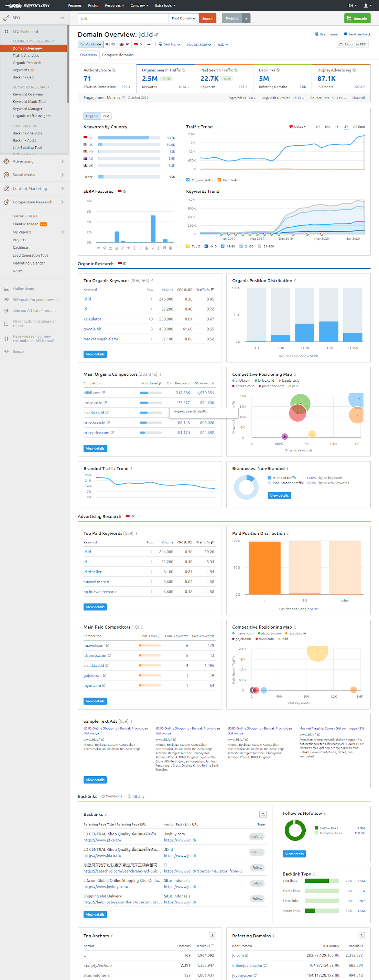Click the ID keywords-by-country bar

(129, 138)
